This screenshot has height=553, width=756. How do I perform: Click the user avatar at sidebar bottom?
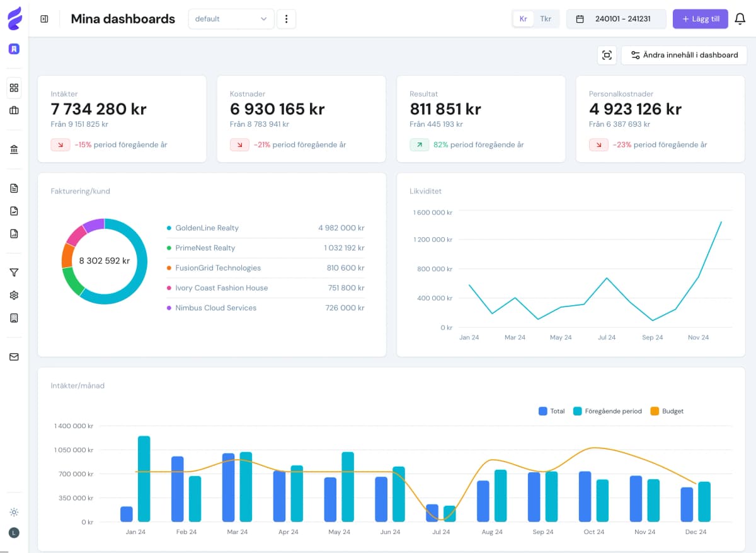pyautogui.click(x=14, y=533)
